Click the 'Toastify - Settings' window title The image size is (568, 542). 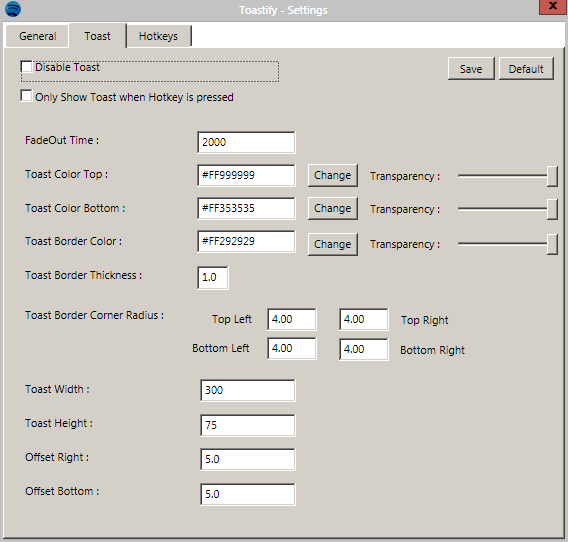click(x=283, y=10)
